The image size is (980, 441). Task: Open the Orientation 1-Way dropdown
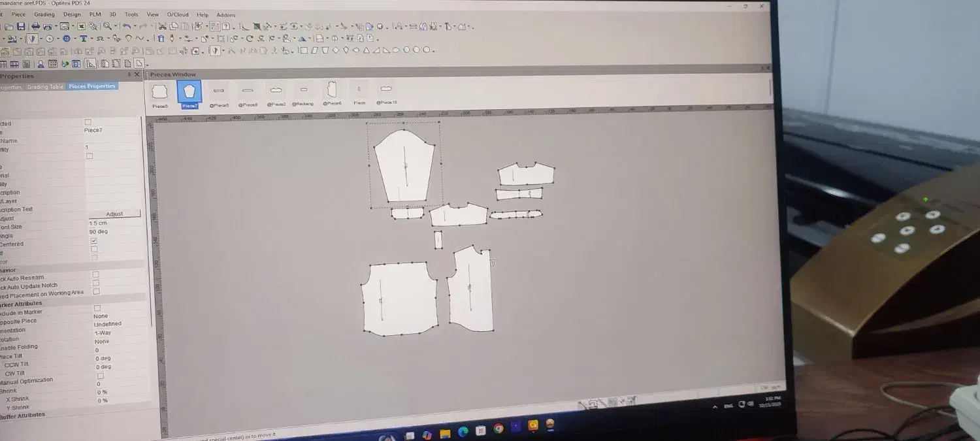click(103, 333)
